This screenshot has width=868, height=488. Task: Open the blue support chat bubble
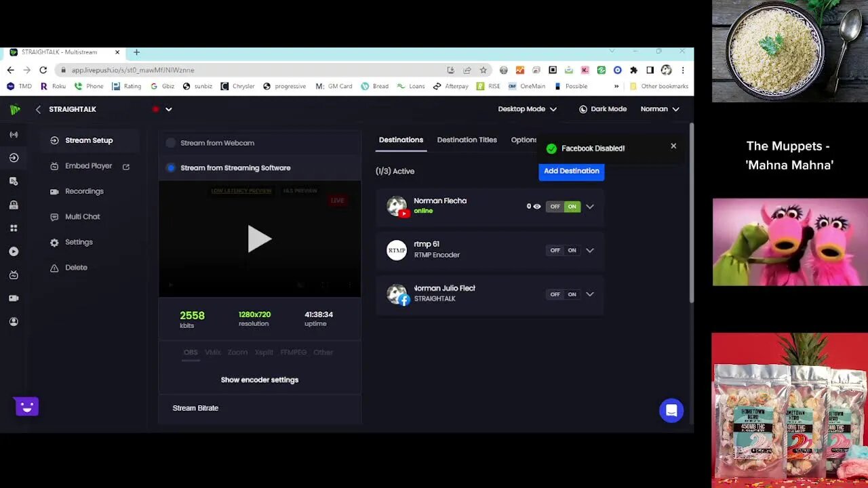coord(671,410)
